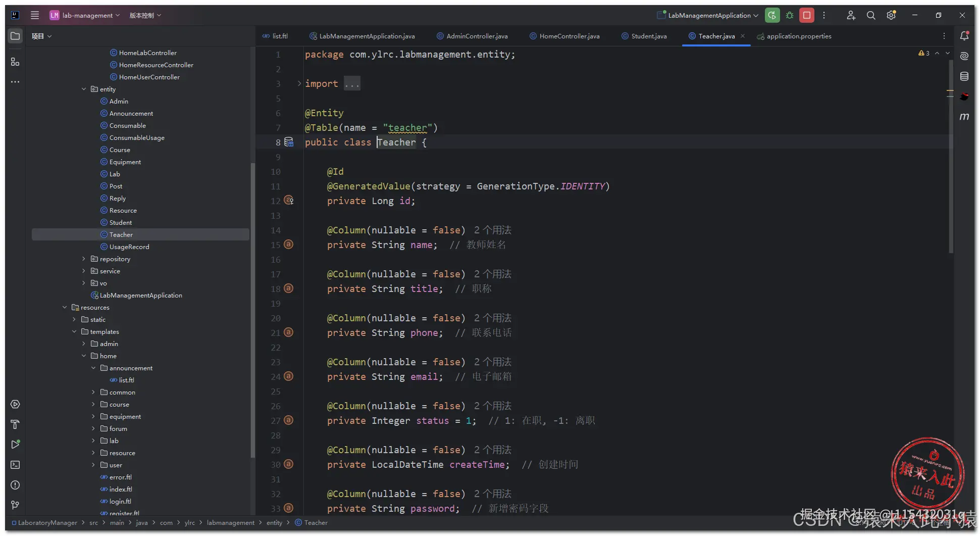Collapse the resources folder

point(65,308)
